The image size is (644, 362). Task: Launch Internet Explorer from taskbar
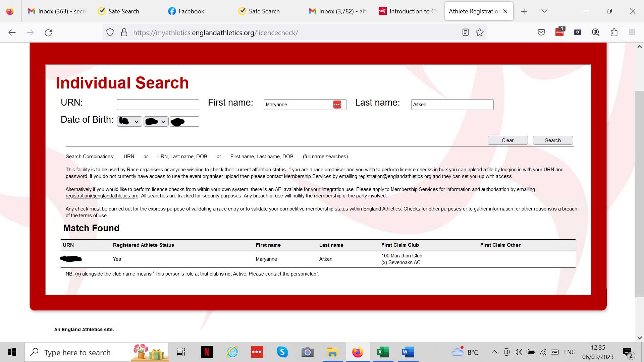(232, 352)
